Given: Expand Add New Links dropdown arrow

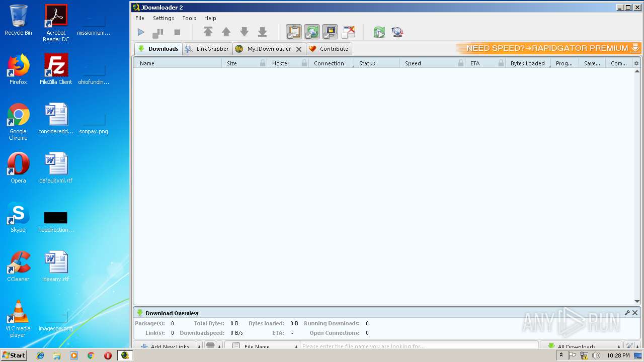Looking at the screenshot, I should point(199,346).
